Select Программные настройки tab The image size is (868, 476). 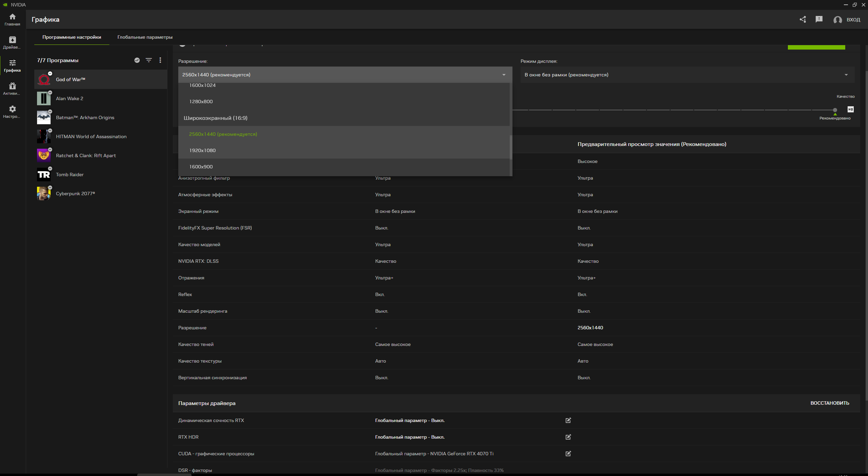coord(72,37)
